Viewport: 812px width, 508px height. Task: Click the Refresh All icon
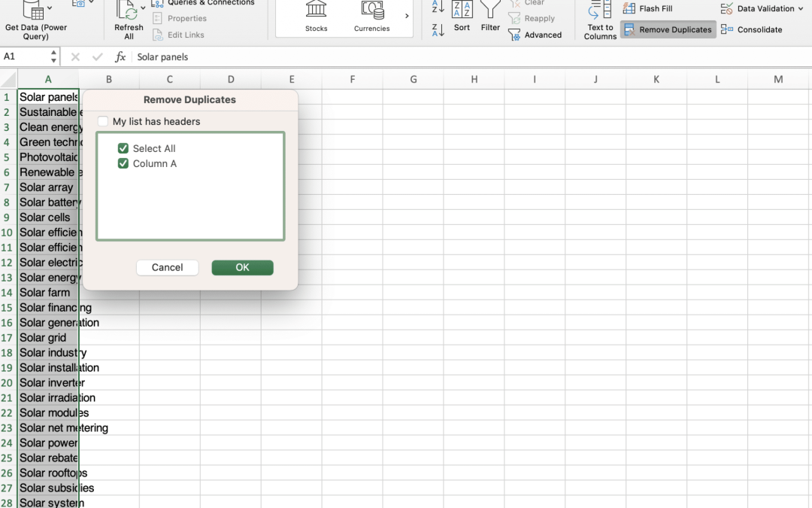pos(128,11)
